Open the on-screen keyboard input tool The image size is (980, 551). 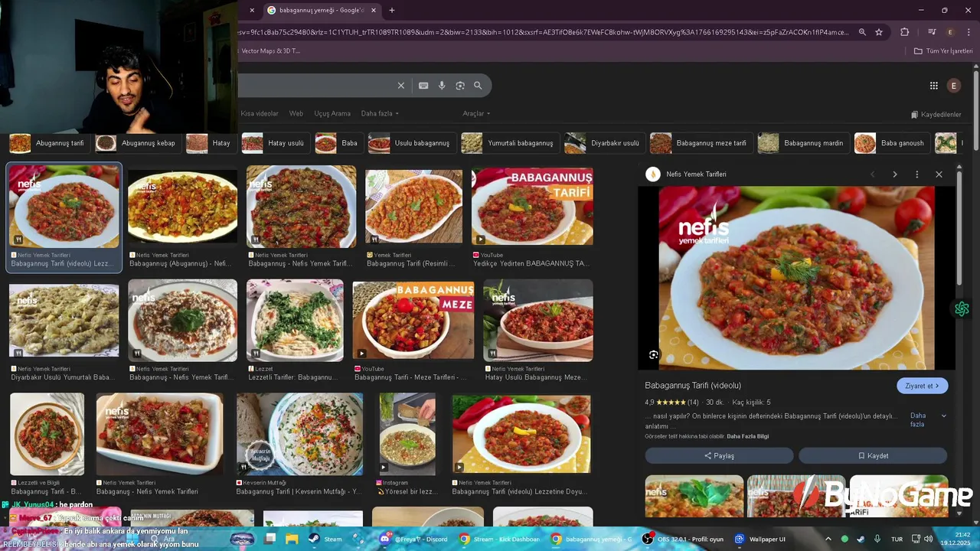(423, 86)
